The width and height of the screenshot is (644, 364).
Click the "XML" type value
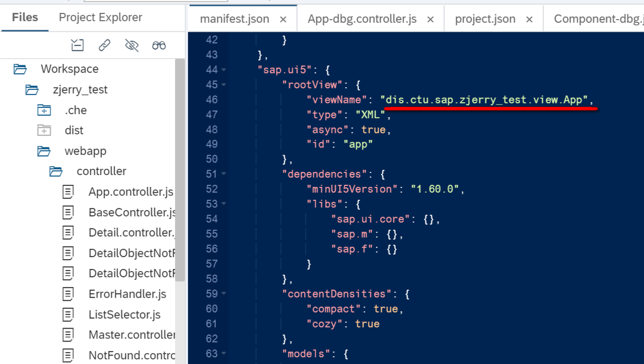pos(370,114)
